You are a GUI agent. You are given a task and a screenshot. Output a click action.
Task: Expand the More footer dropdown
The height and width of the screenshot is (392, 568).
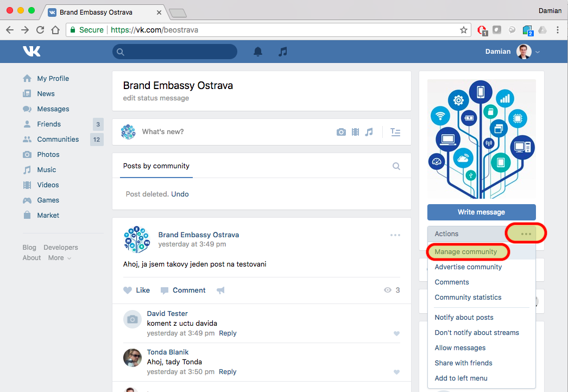[x=59, y=258]
